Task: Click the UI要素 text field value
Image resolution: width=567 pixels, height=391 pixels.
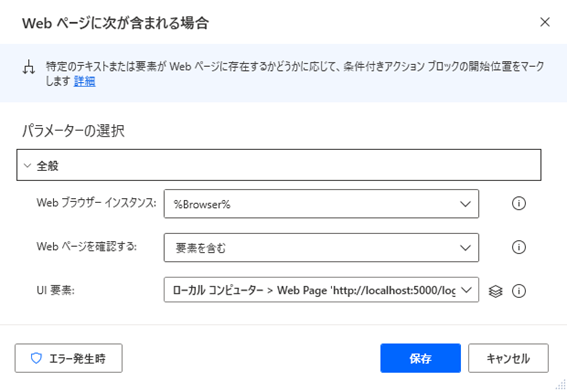Action: coord(314,290)
